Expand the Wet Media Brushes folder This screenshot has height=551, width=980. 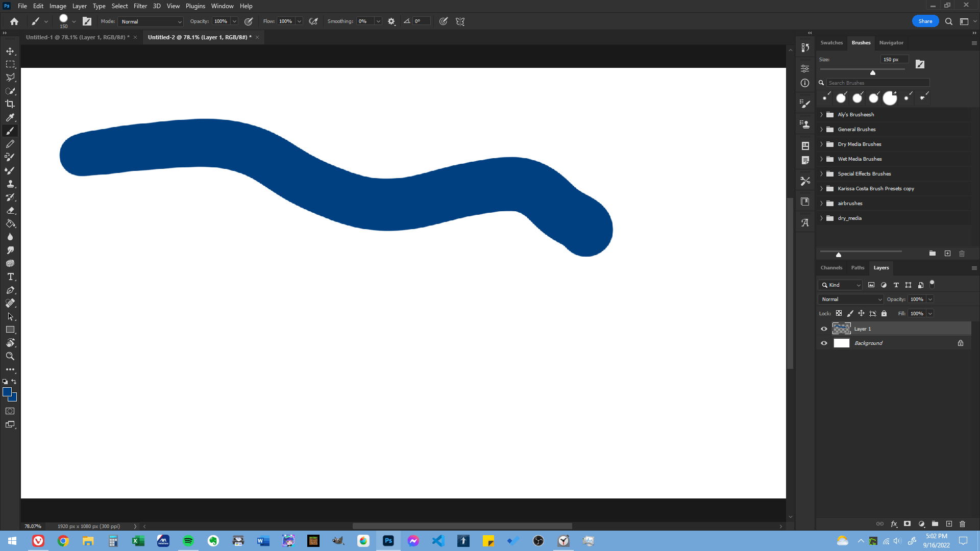821,159
